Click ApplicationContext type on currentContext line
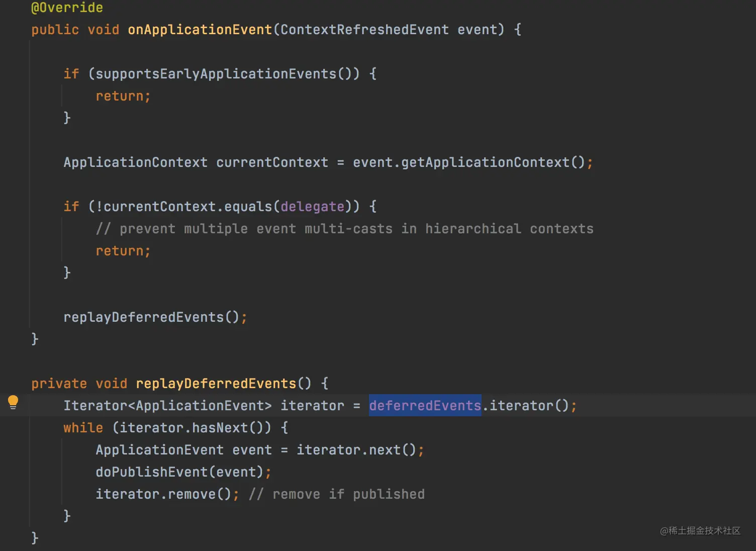The width and height of the screenshot is (756, 551). click(x=135, y=162)
